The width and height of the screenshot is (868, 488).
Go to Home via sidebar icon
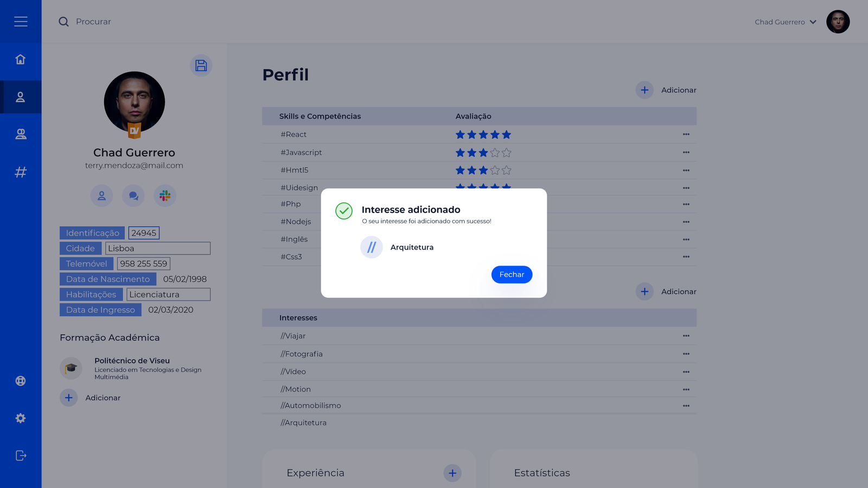coord(21,59)
